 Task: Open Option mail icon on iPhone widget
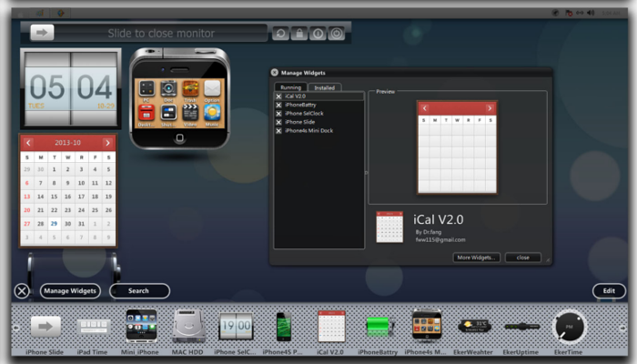coord(212,88)
